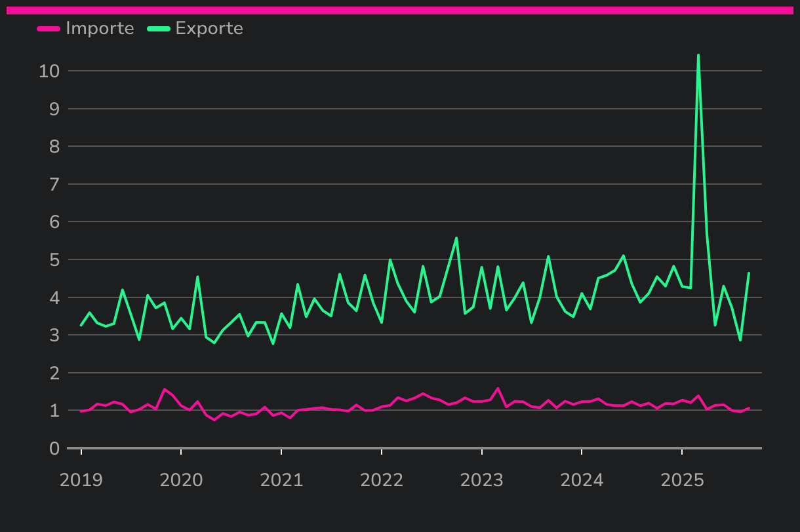Click the y-axis value 10
The width and height of the screenshot is (800, 532).
[50, 71]
